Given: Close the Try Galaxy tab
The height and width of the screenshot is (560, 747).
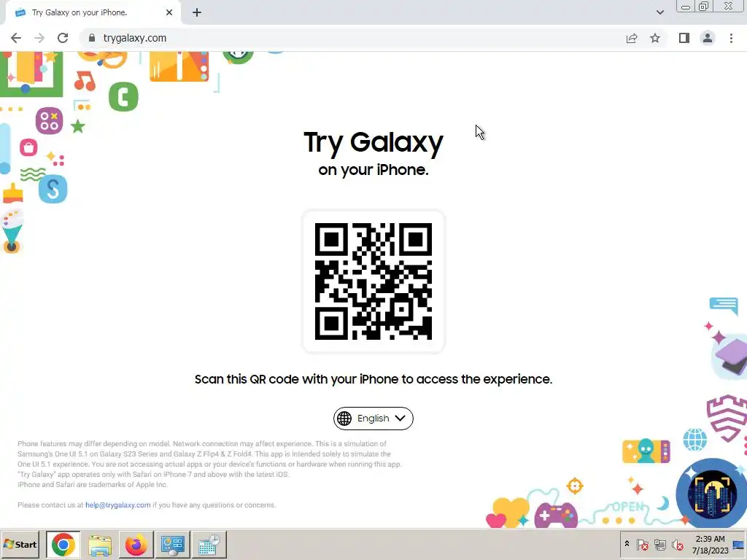Looking at the screenshot, I should click(x=169, y=13).
